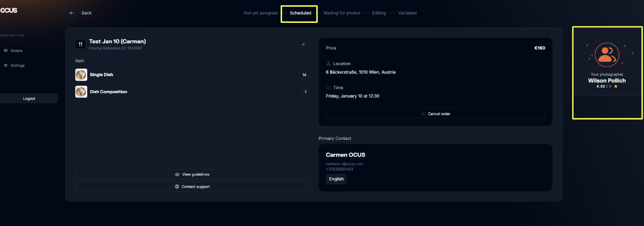Viewport: 644px width, 226px height.
Task: Click the carmen+1@ocus.com email address
Action: (344, 164)
